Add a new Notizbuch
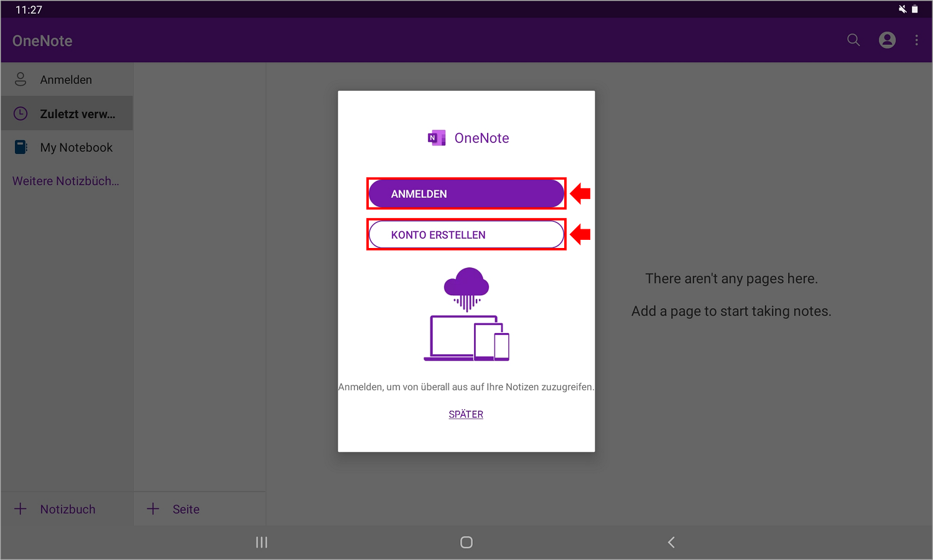933x560 pixels. pyautogui.click(x=67, y=509)
